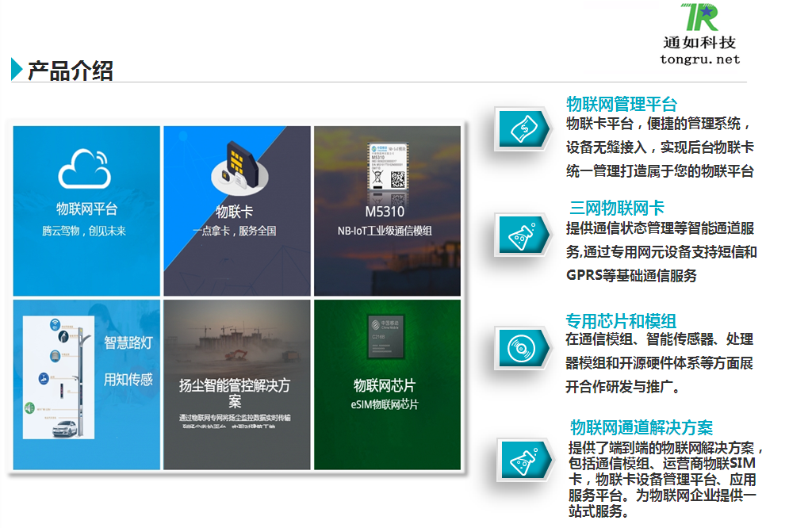Screen dimensions: 812x528
Task: Click the green TR logo at top right
Action: coord(698,18)
